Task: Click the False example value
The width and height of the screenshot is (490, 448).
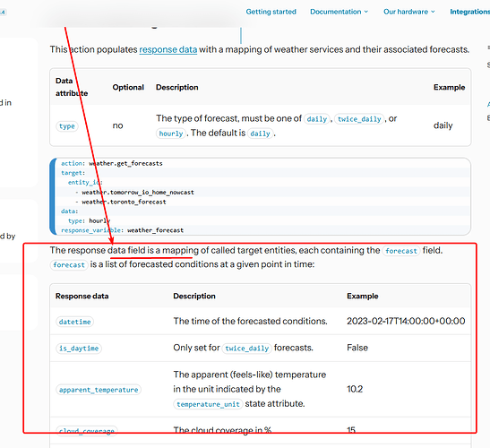Action: click(x=357, y=348)
